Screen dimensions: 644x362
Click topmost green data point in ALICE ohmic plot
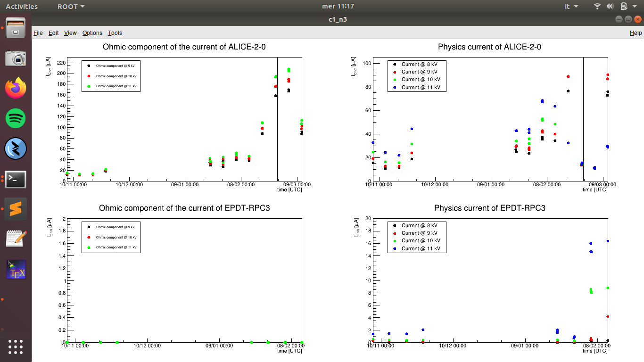289,69
